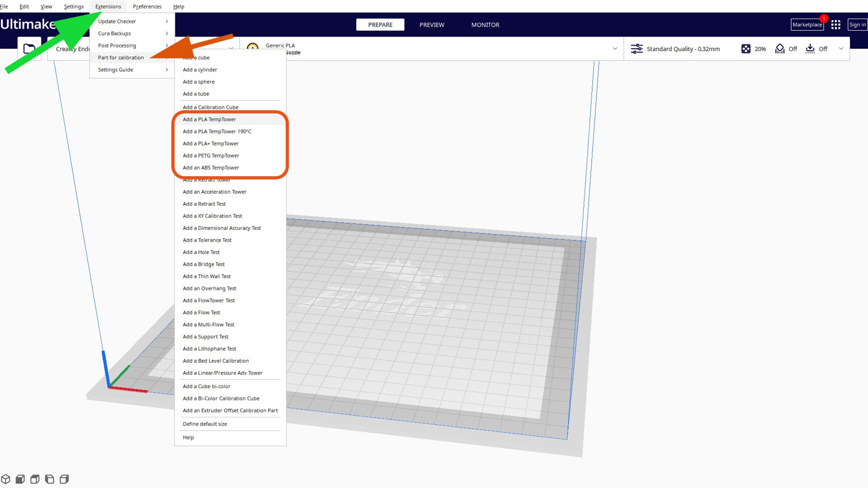
Task: Choose Add a PLA TempTower
Action: coord(230,119)
